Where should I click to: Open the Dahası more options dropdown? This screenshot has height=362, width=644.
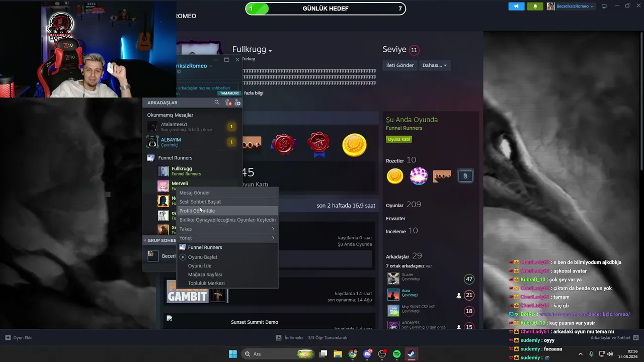click(x=435, y=65)
